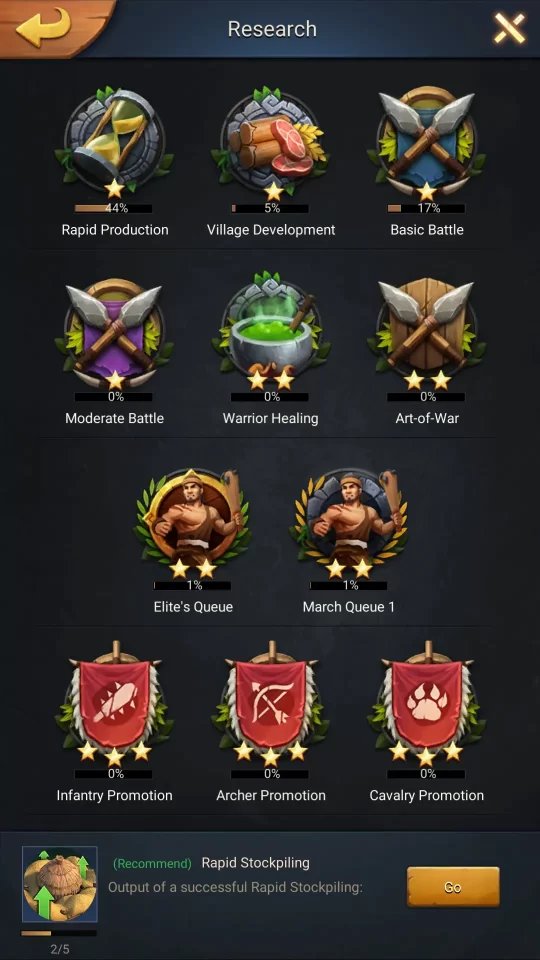
Task: Go back with the yellow arrow
Action: (43, 27)
